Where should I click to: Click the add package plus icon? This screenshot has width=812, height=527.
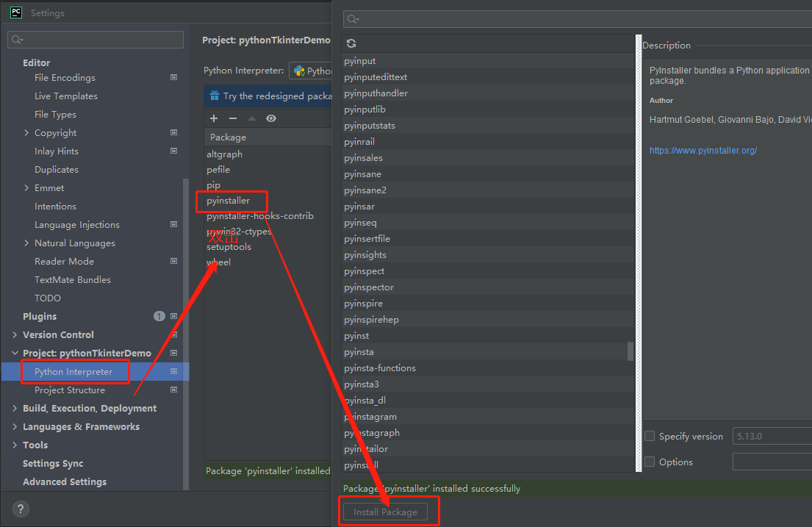214,118
